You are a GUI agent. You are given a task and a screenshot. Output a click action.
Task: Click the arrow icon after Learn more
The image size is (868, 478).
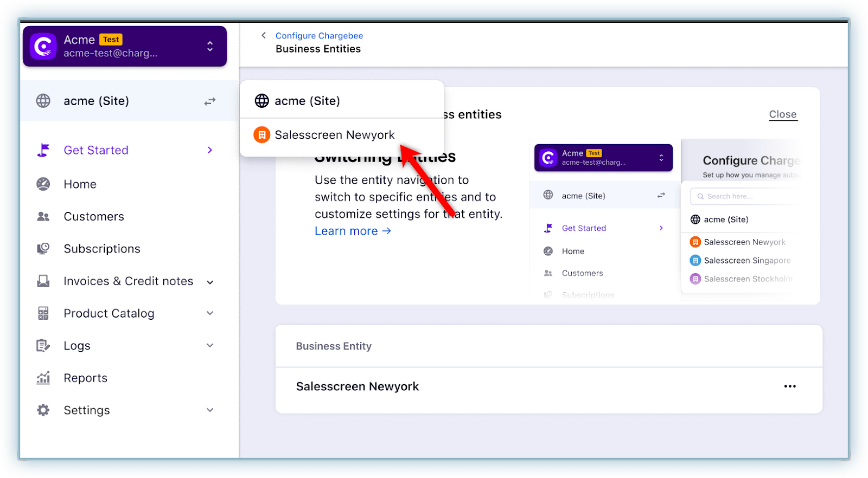(387, 231)
